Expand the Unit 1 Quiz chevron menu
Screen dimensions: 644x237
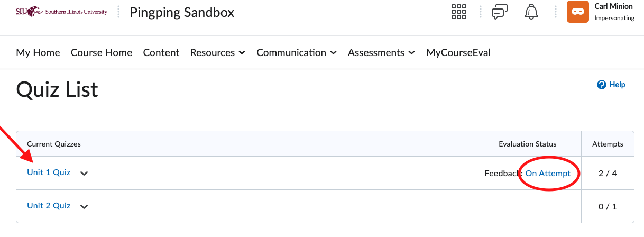click(84, 173)
